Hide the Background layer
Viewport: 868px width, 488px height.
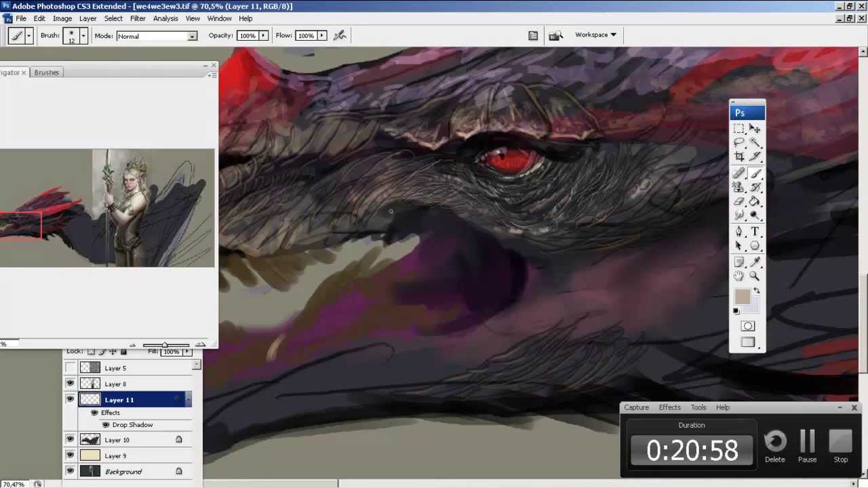coord(70,471)
